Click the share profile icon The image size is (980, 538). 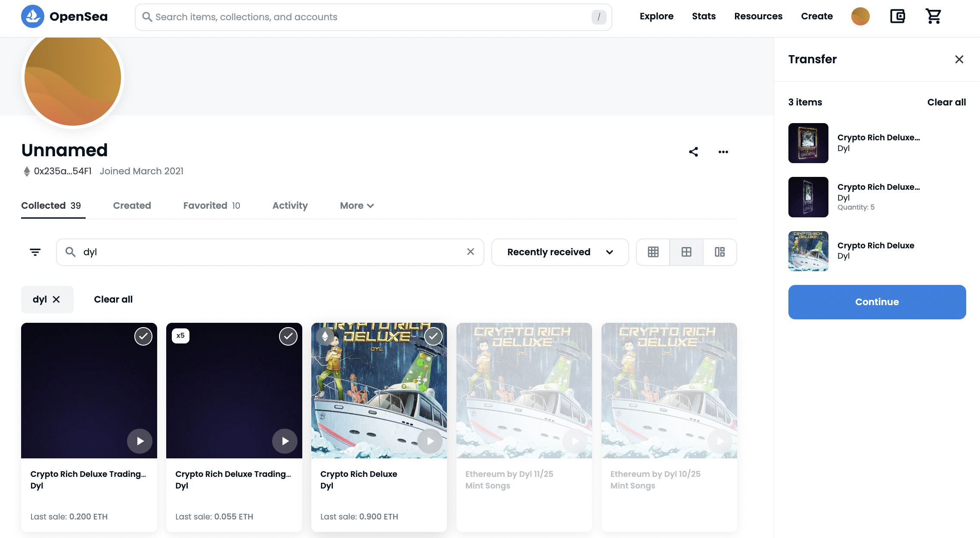(x=693, y=152)
